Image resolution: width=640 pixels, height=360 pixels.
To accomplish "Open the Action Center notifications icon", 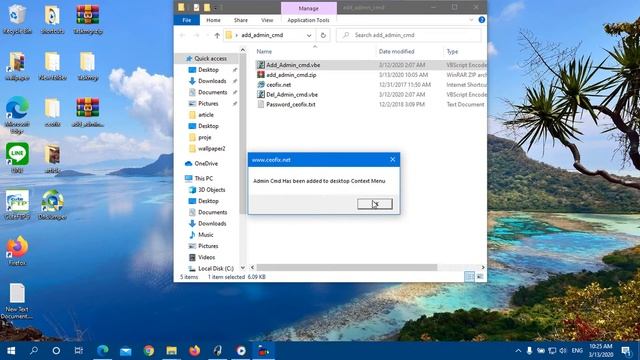I will point(626,351).
